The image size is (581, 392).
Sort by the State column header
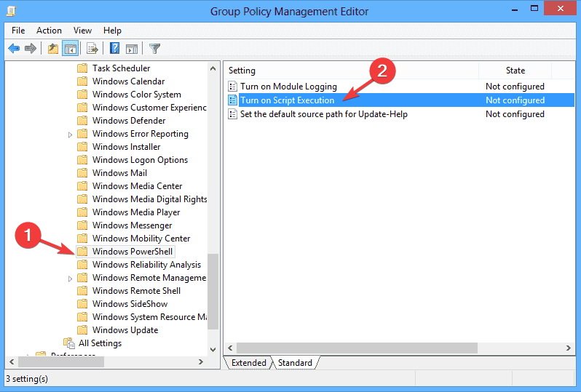coord(515,71)
